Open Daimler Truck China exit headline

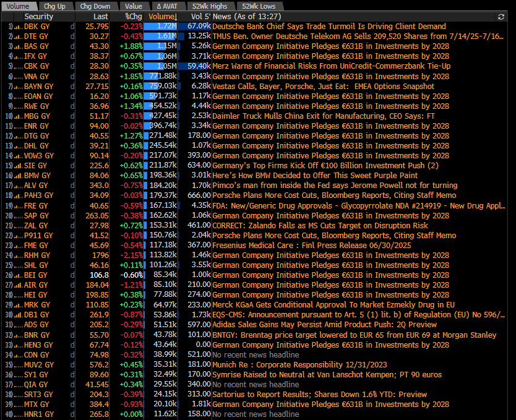324,116
